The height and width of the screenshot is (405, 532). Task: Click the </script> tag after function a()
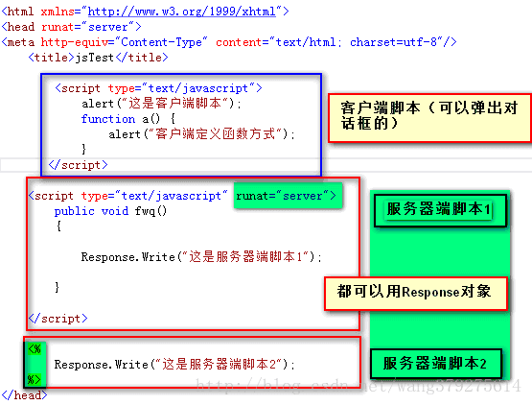click(x=78, y=165)
